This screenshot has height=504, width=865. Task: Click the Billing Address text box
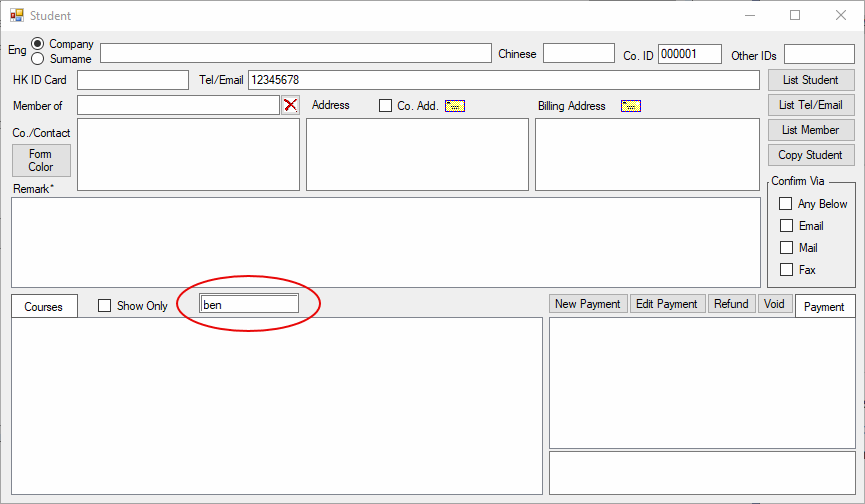647,154
